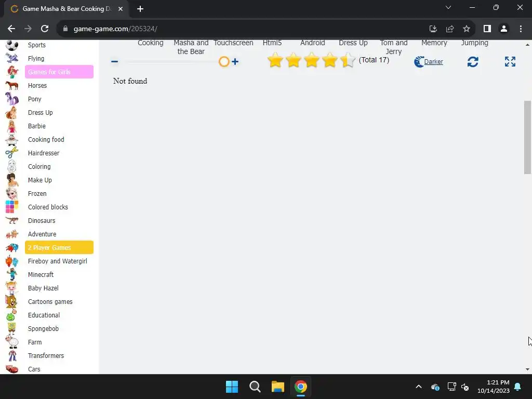Click the Fireboy and Watergirl icon
Viewport: 532px width, 399px height.
click(12, 261)
